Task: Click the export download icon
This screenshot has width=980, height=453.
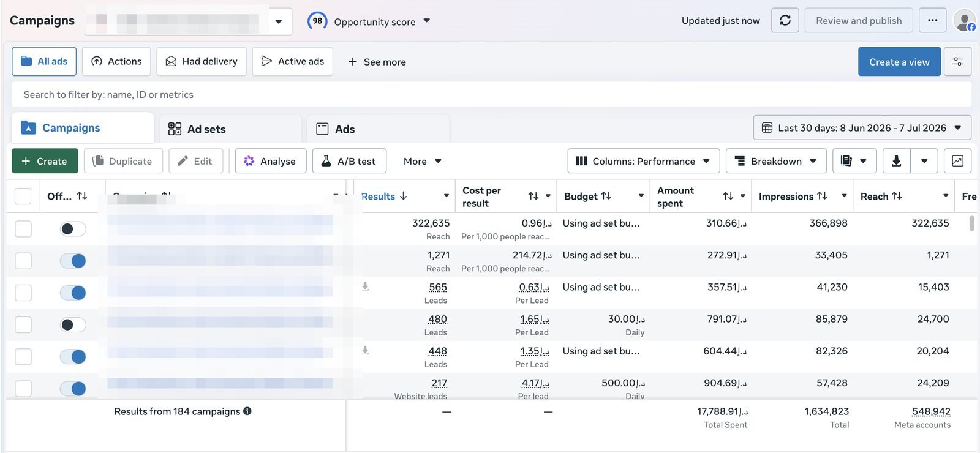Action: click(896, 161)
